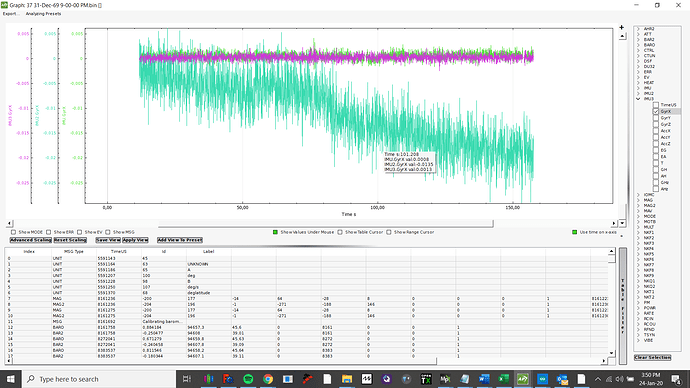Open File Explorer from the taskbar
Viewport: 690px width, 388px height.
point(347,379)
